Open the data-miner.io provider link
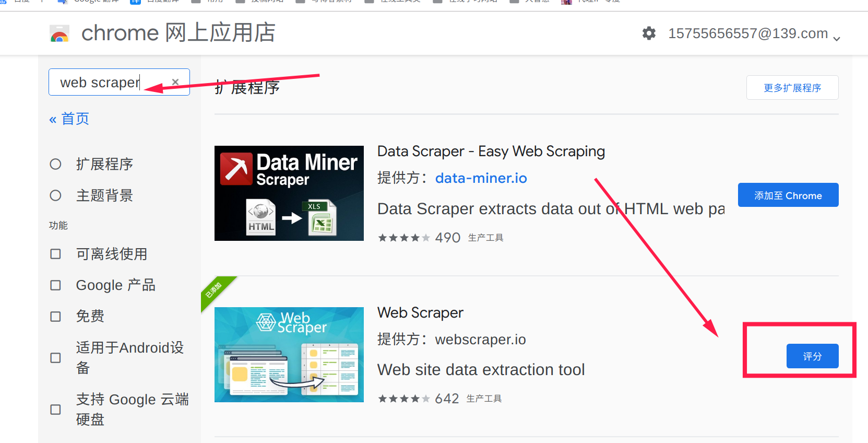 click(481, 178)
